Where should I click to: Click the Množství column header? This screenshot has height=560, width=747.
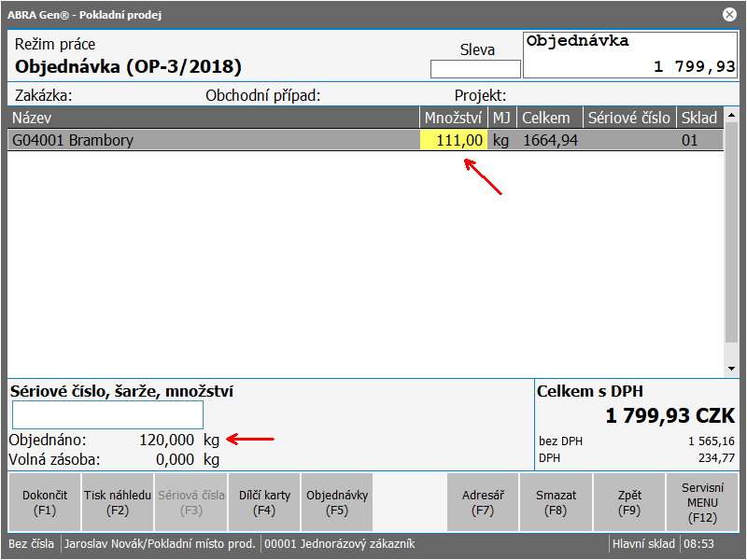tap(453, 118)
